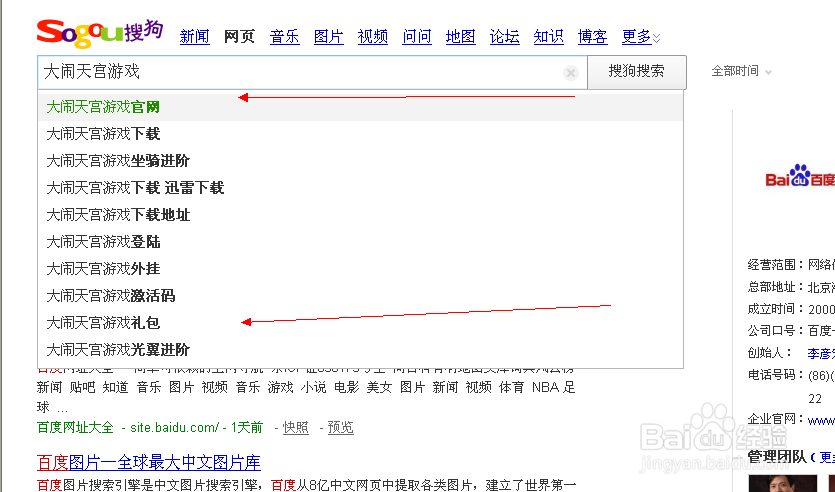Click the Sogou logo

[x=100, y=33]
